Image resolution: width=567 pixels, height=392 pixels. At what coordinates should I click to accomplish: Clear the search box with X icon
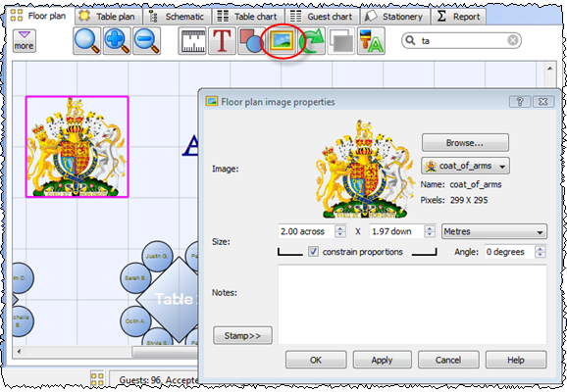512,40
